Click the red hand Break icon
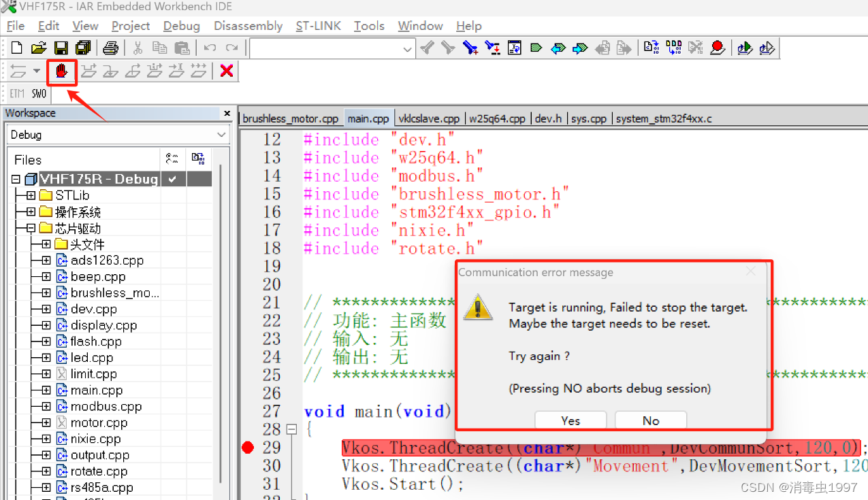 (x=62, y=71)
